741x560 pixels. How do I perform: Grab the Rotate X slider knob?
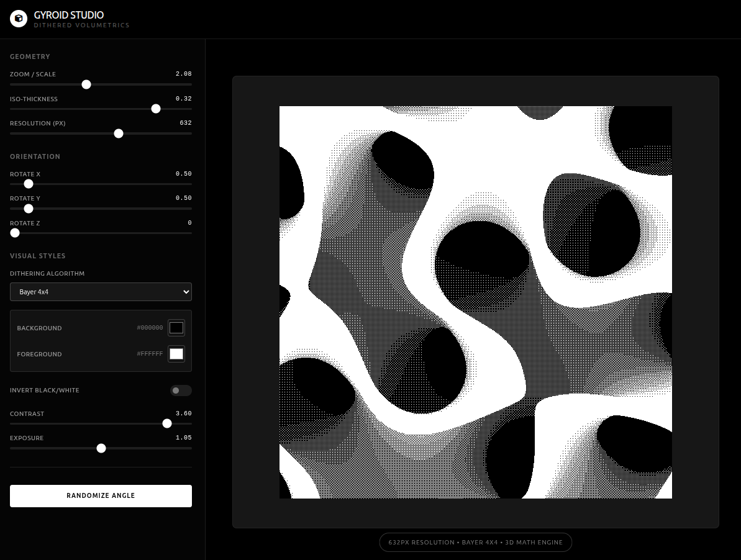click(x=28, y=184)
